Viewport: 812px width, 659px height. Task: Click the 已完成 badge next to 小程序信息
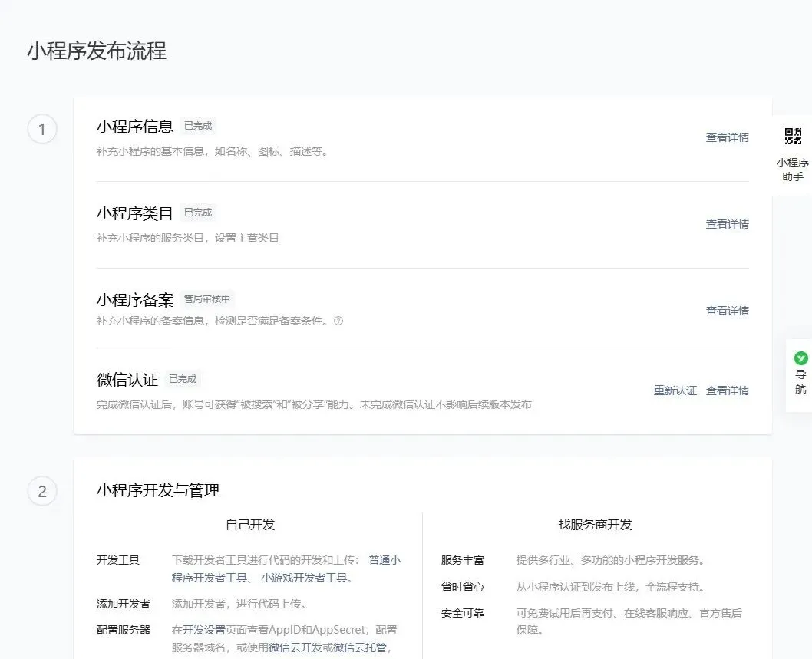[198, 126]
